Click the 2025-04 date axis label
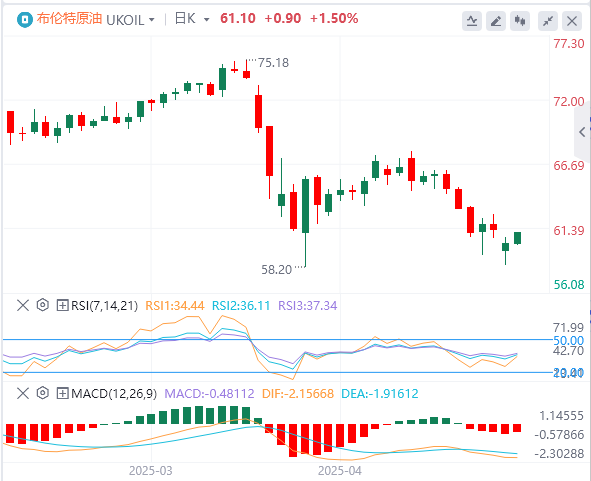Screen dimensions: 591x481 (340, 471)
